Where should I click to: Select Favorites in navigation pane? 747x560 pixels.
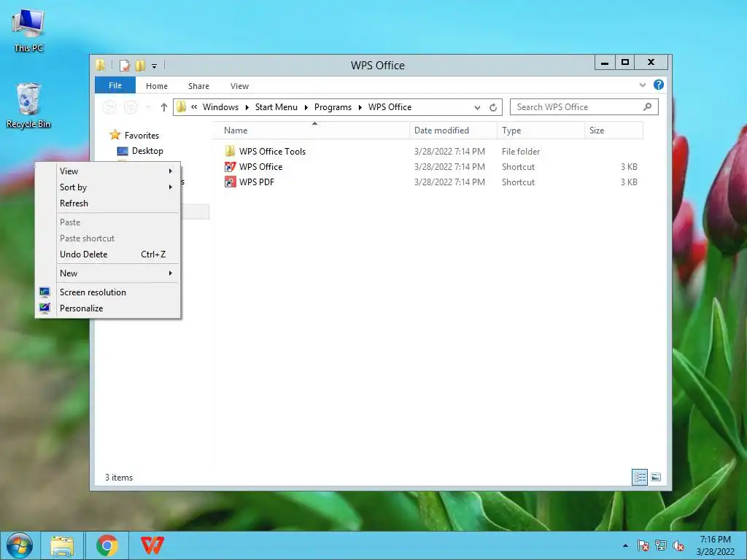pyautogui.click(x=142, y=135)
